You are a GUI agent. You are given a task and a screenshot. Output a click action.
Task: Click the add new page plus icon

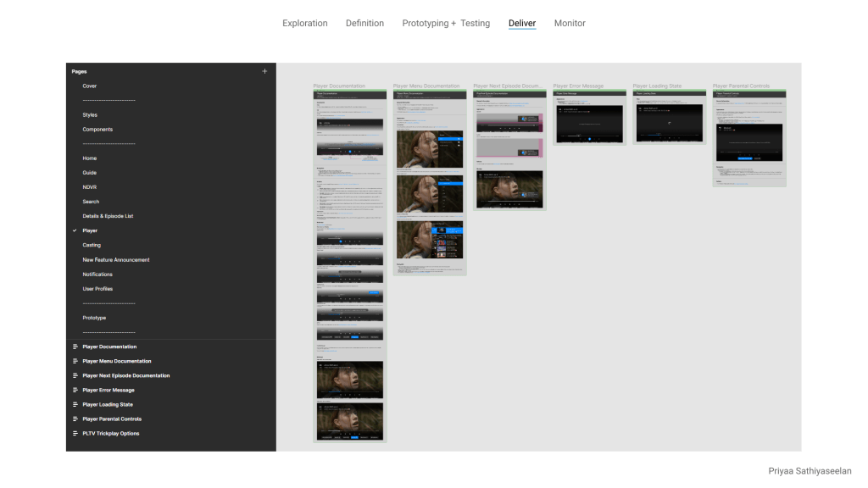(x=264, y=72)
